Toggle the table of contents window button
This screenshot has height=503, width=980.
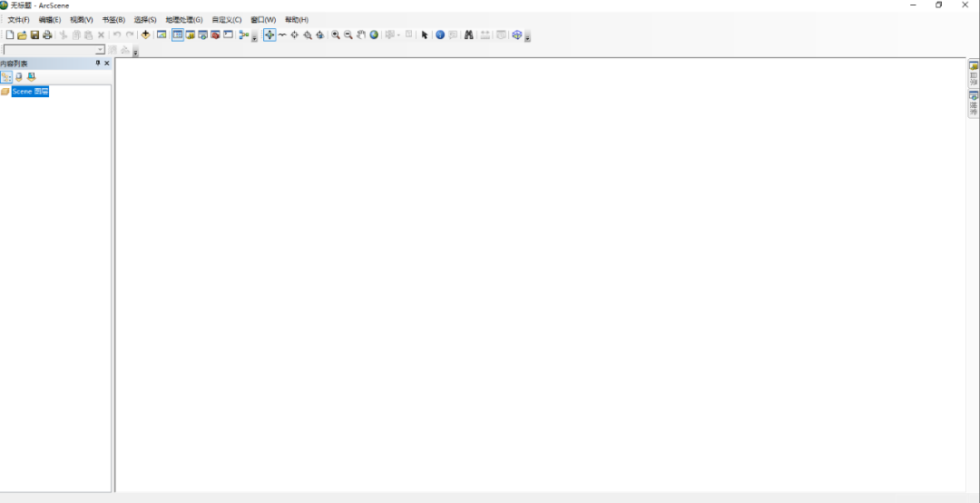(x=178, y=35)
